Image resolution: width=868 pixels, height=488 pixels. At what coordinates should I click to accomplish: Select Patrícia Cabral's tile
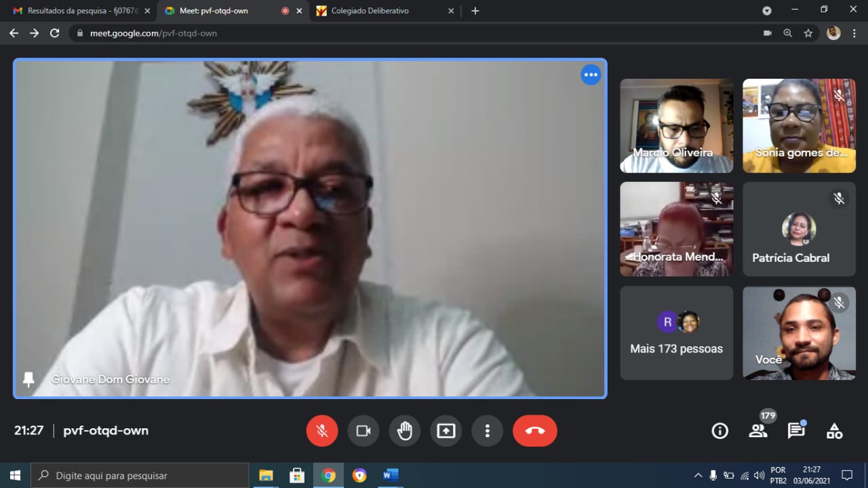799,229
